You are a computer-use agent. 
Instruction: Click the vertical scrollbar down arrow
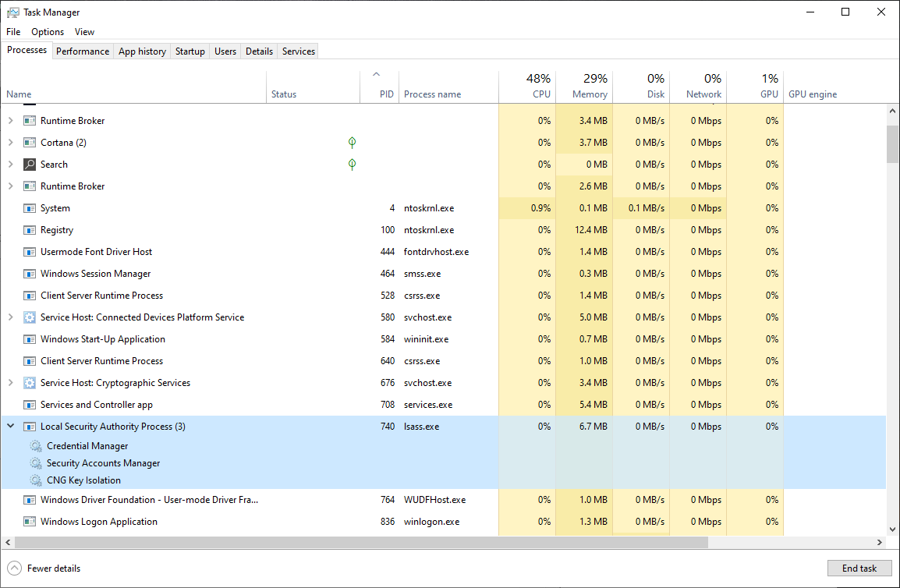coord(892,530)
